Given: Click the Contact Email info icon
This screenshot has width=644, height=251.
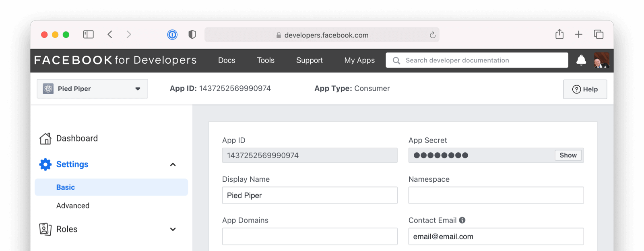Looking at the screenshot, I should (x=462, y=220).
